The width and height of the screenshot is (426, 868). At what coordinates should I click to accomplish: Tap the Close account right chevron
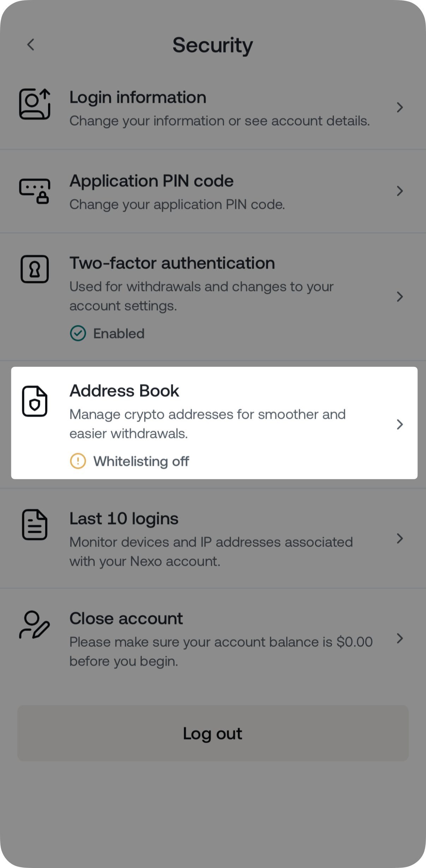400,638
